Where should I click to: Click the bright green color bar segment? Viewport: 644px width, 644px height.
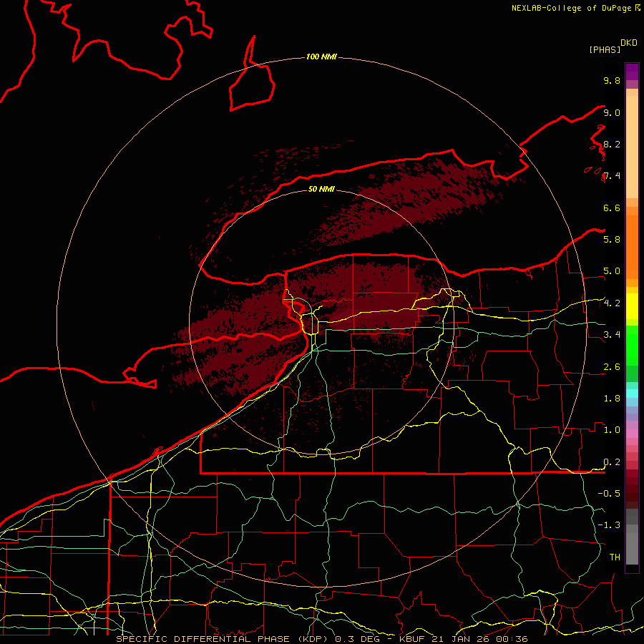632,345
